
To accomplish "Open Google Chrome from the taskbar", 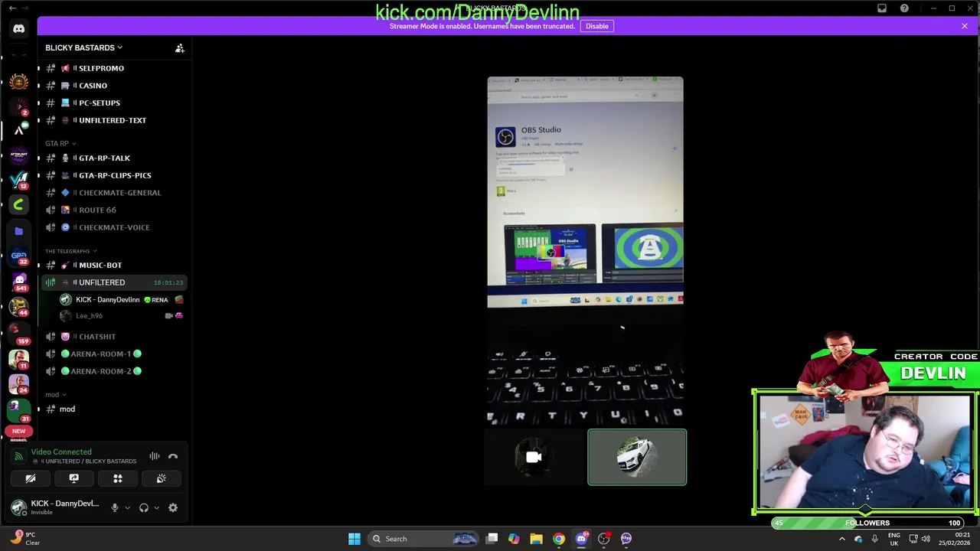I will click(x=559, y=539).
